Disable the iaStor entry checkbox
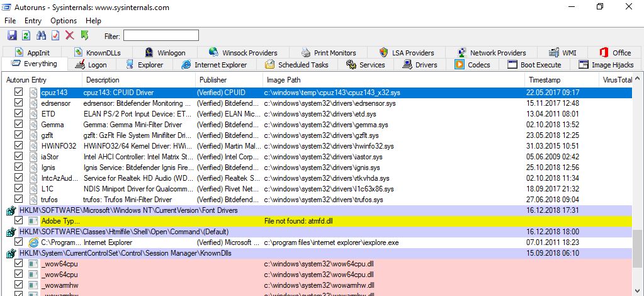The width and height of the screenshot is (644, 296). point(18,156)
